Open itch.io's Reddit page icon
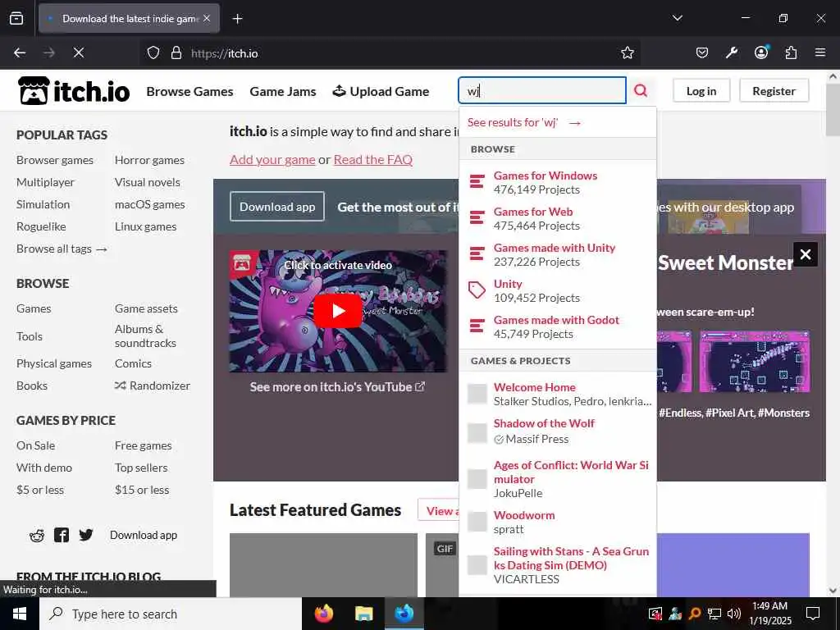Screen dimensions: 840x630 coord(36,535)
